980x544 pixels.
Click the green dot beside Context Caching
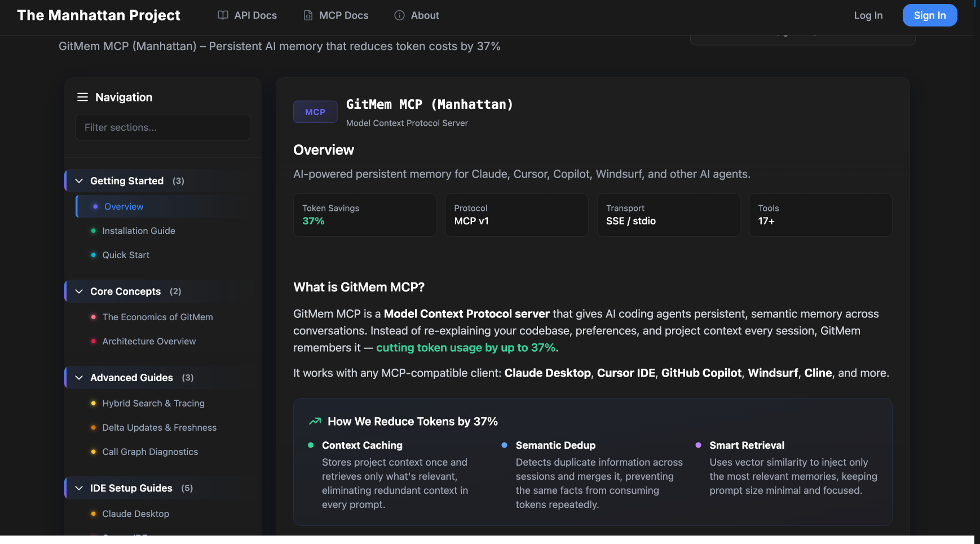point(311,445)
